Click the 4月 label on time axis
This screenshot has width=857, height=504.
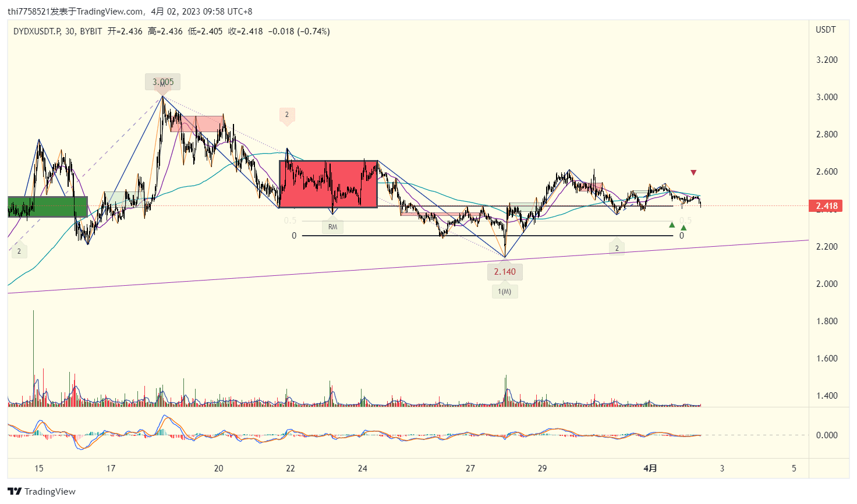pos(650,468)
